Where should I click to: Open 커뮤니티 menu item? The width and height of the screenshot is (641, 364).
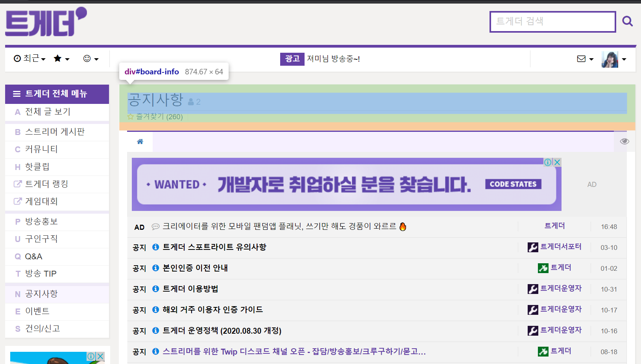pyautogui.click(x=57, y=150)
